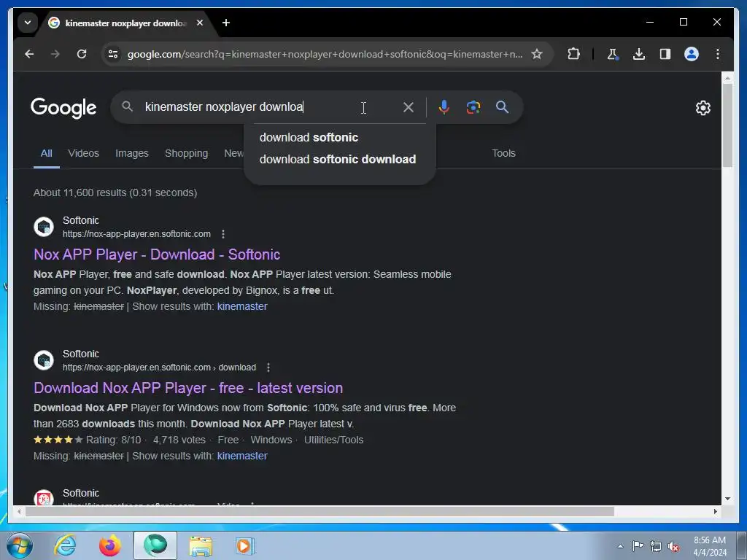
Task: Open Chrome three-dot menu
Action: [x=718, y=54]
